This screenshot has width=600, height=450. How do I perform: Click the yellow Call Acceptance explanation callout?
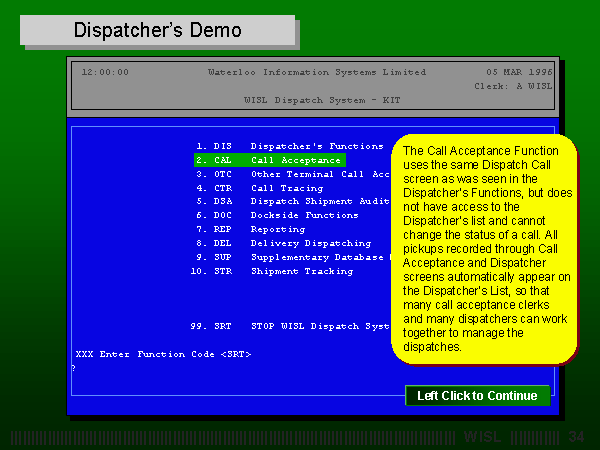[x=484, y=249]
